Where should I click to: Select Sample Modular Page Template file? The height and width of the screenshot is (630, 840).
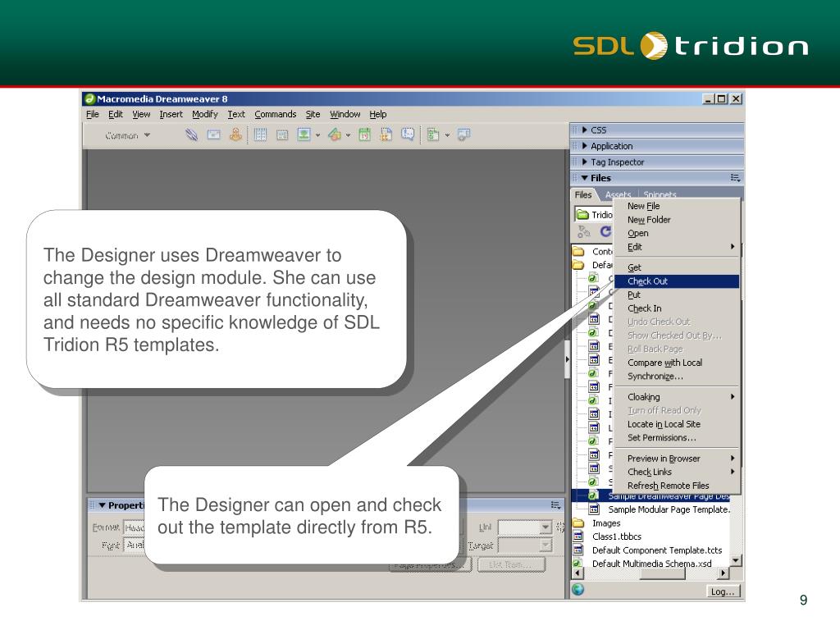click(x=669, y=509)
